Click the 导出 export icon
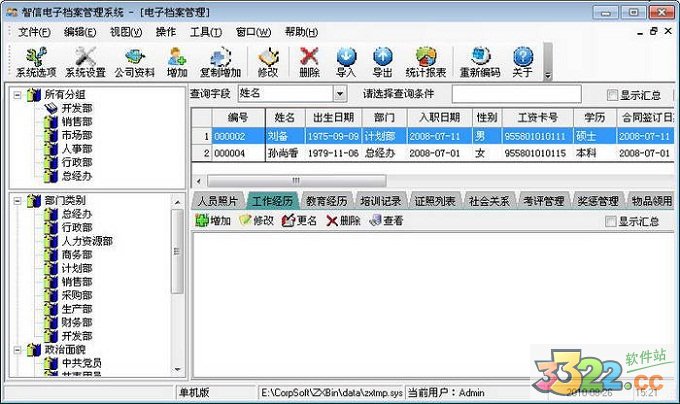This screenshot has width=680, height=404. click(382, 62)
